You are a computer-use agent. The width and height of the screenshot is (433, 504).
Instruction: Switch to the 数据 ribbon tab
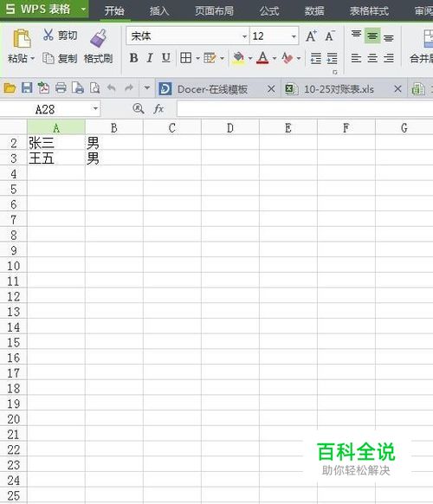tap(314, 11)
